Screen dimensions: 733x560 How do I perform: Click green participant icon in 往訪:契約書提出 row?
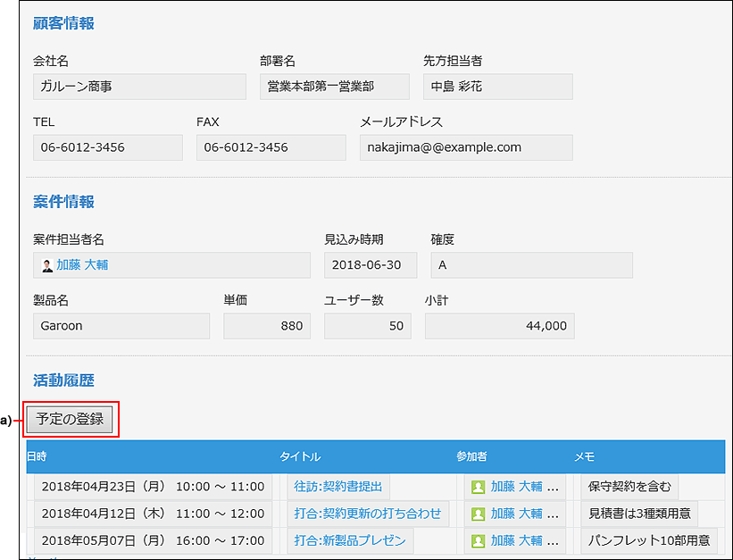478,487
